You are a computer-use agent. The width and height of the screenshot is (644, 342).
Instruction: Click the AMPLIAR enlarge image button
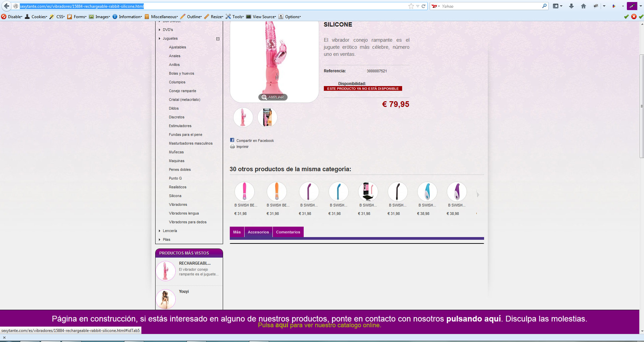(x=273, y=97)
